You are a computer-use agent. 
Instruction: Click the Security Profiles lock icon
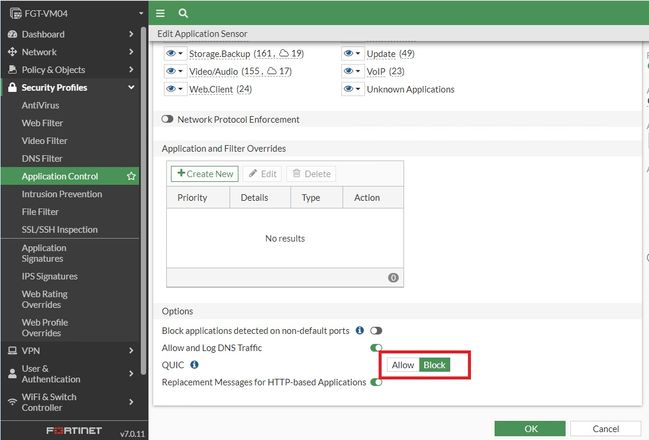(12, 87)
